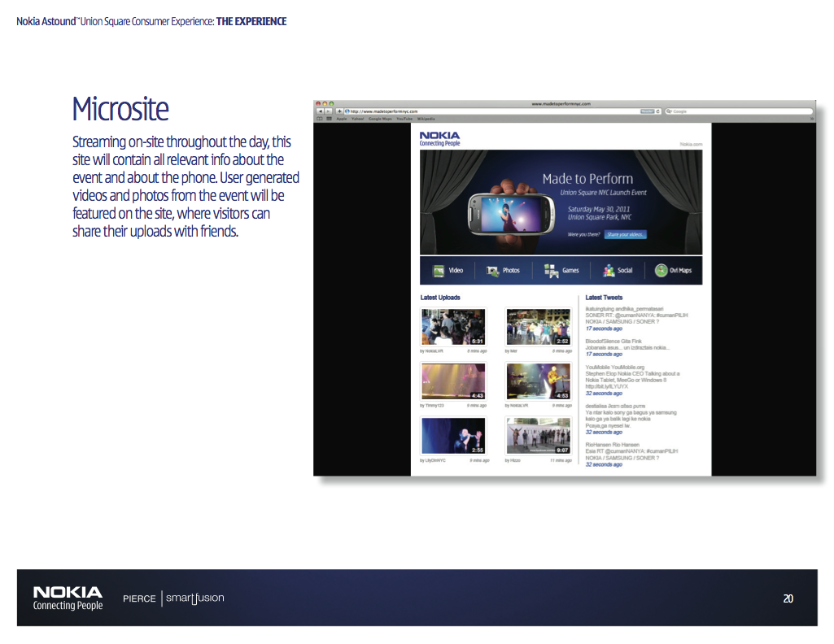Click the Wikipedia bookmark
834x644 pixels.
[x=426, y=119]
